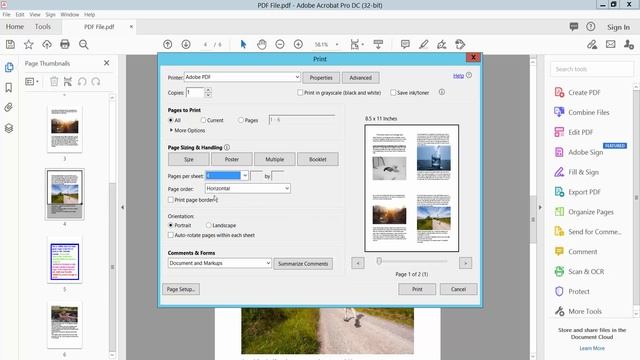Open the Page Thumbnails panel icon in left rail
This screenshot has height=360, width=640.
point(9,67)
